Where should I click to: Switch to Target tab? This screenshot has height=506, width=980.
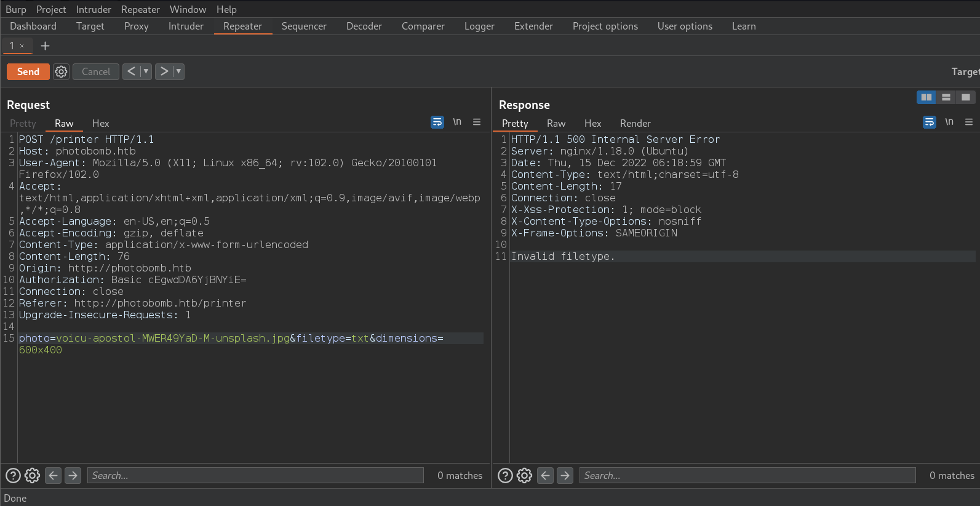[x=90, y=26]
